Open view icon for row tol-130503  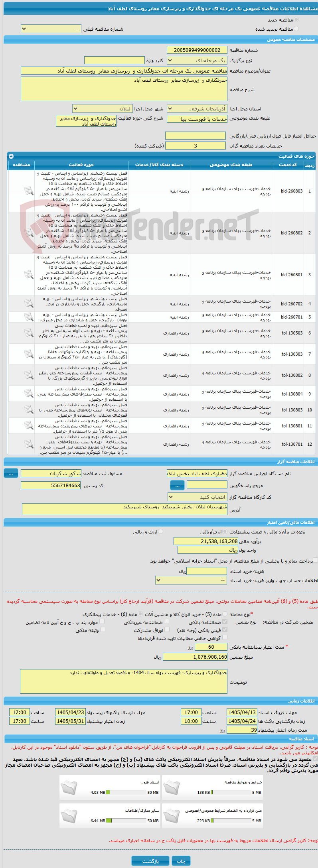pos(29,333)
